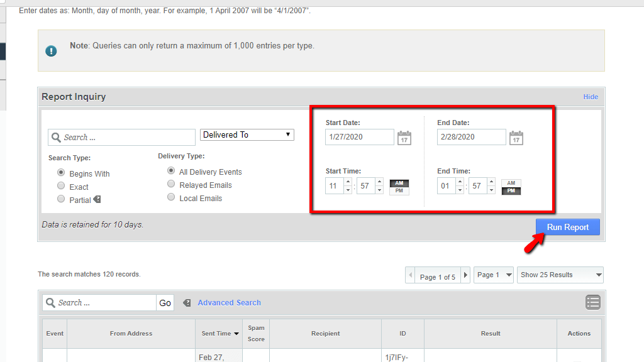644x362 pixels.
Task: Choose All Delivery Events option
Action: click(x=171, y=170)
